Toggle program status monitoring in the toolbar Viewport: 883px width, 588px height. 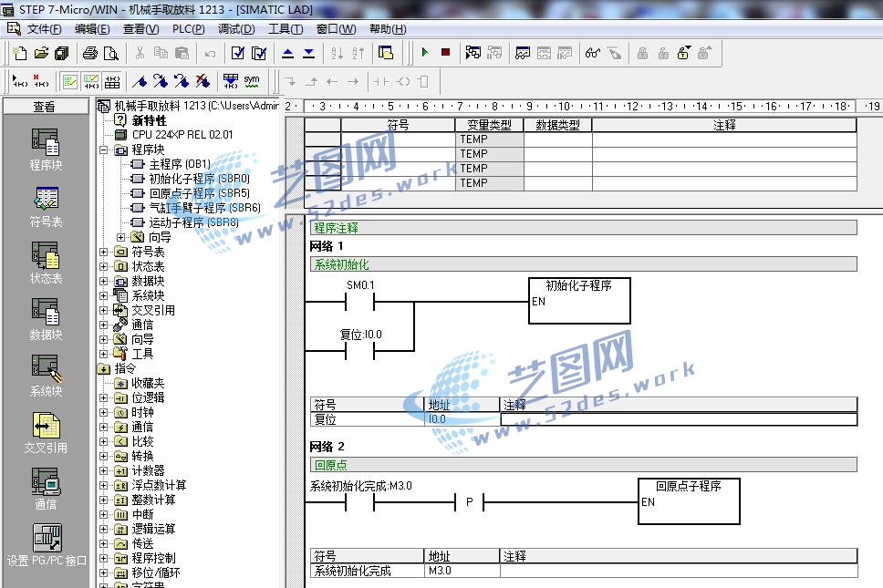(473, 54)
